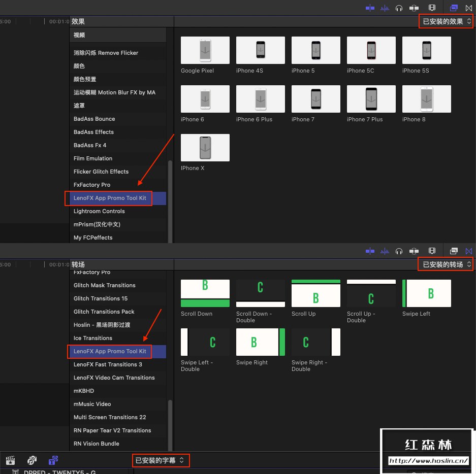Select 运动模糊 Motion Blur FX by MA
This screenshot has height=474, width=476.
click(x=118, y=92)
